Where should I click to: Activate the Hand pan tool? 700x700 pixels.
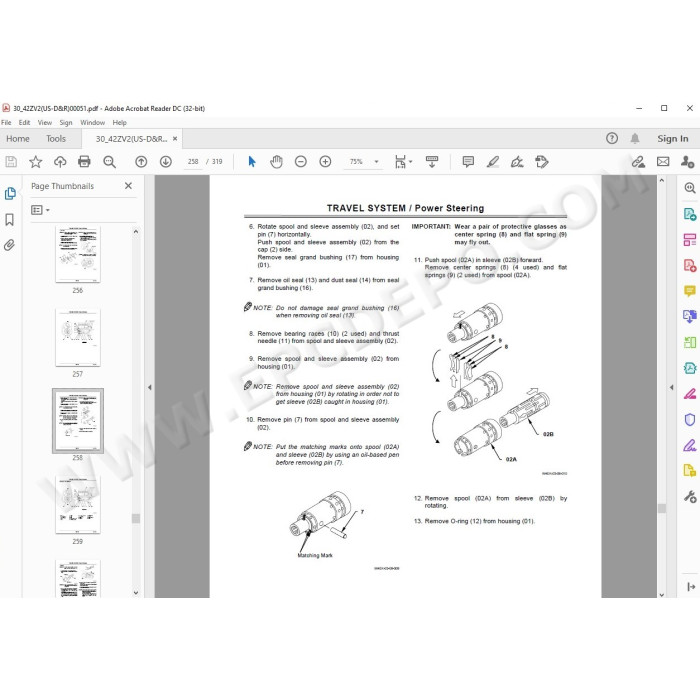[276, 162]
